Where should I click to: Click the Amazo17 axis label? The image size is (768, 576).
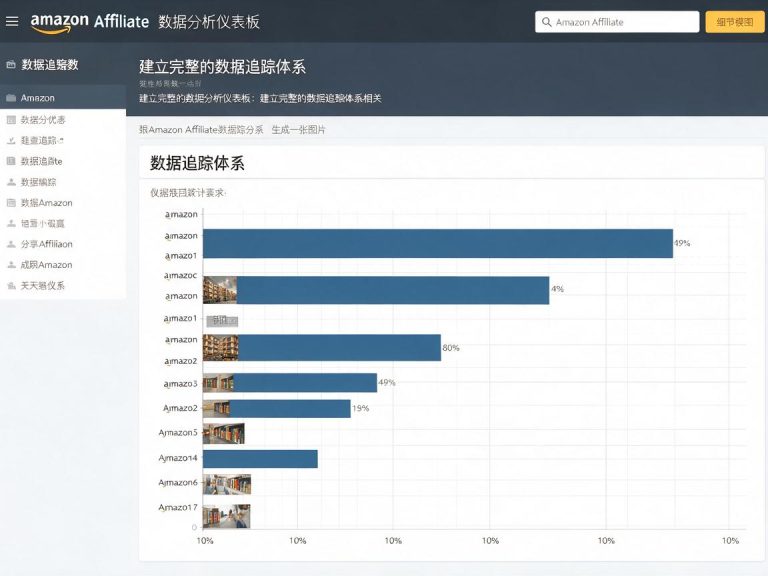tap(178, 507)
